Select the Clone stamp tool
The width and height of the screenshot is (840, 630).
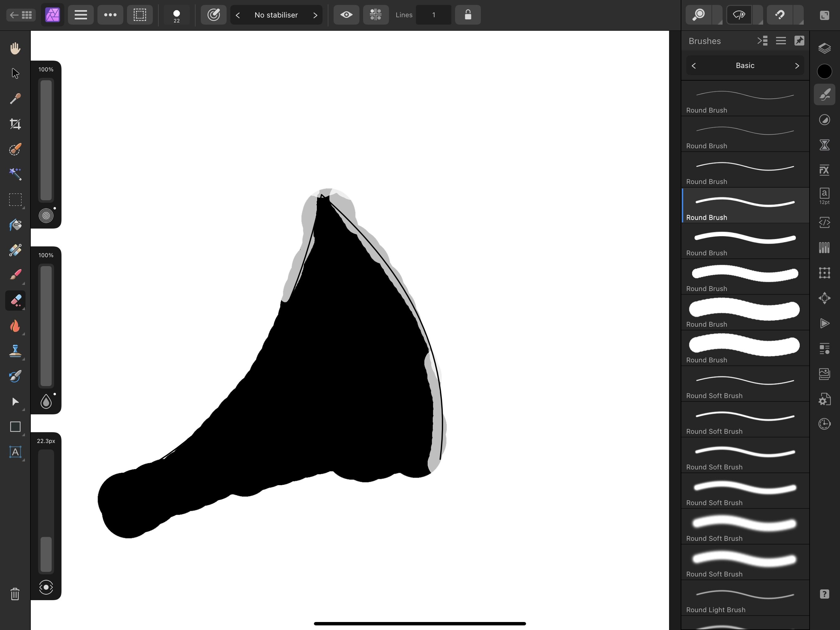(15, 351)
